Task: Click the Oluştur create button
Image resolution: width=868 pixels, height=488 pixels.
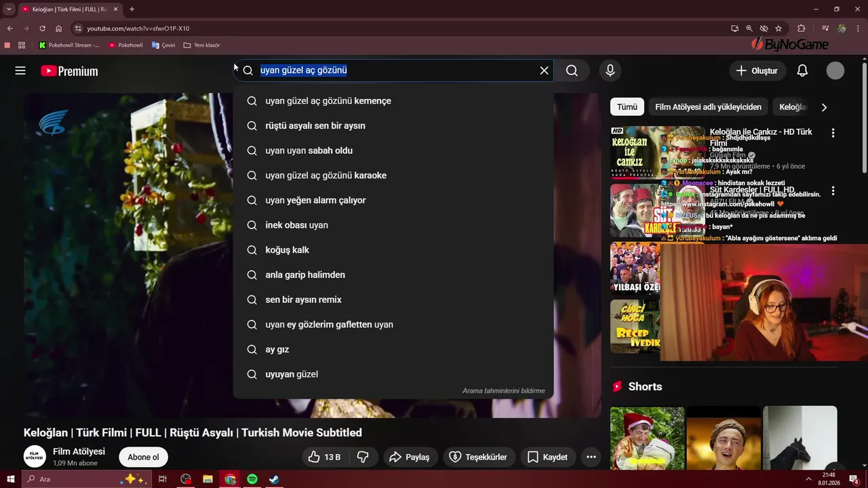Action: (x=757, y=70)
